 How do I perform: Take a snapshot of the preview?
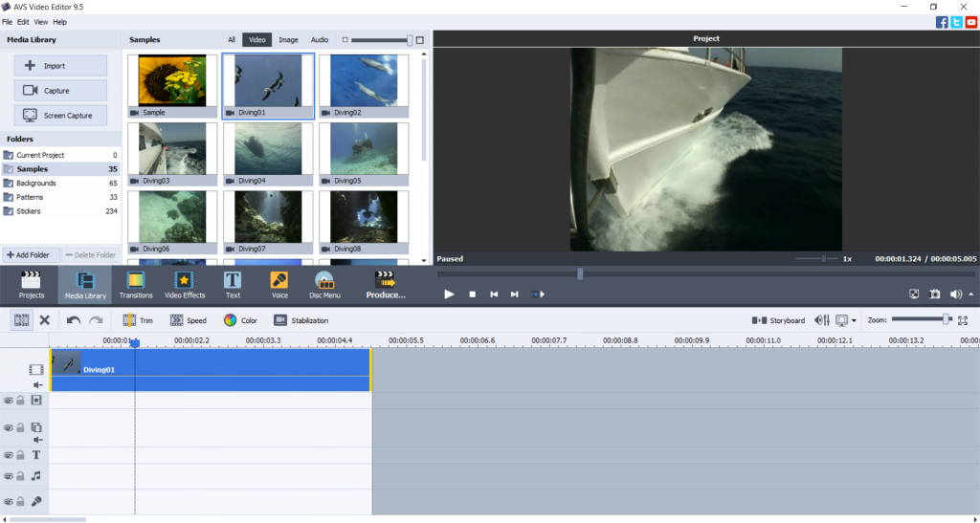click(x=935, y=294)
